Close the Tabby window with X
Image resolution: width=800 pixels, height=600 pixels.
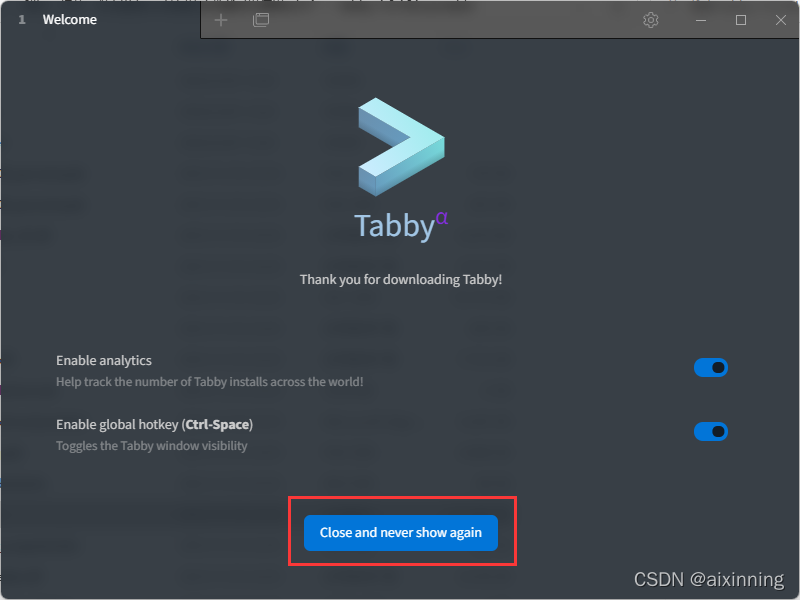(781, 20)
